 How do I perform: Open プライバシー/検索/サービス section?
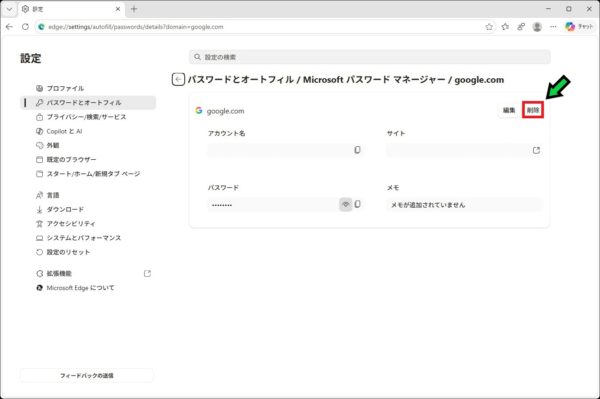pyautogui.click(x=88, y=117)
